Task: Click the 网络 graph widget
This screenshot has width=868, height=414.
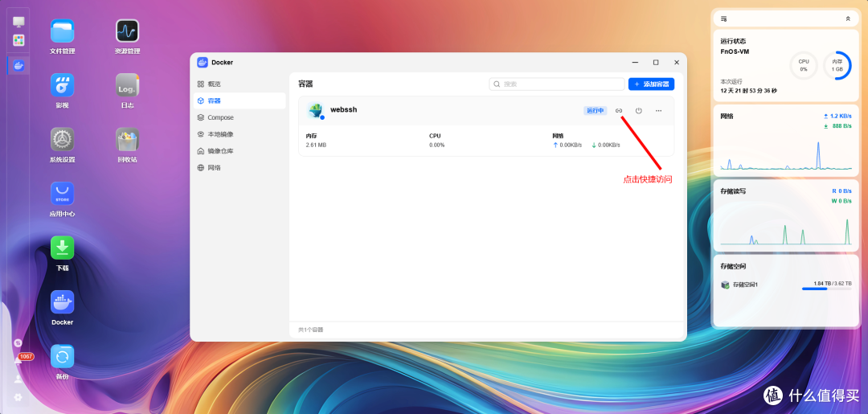Action: tap(786, 140)
